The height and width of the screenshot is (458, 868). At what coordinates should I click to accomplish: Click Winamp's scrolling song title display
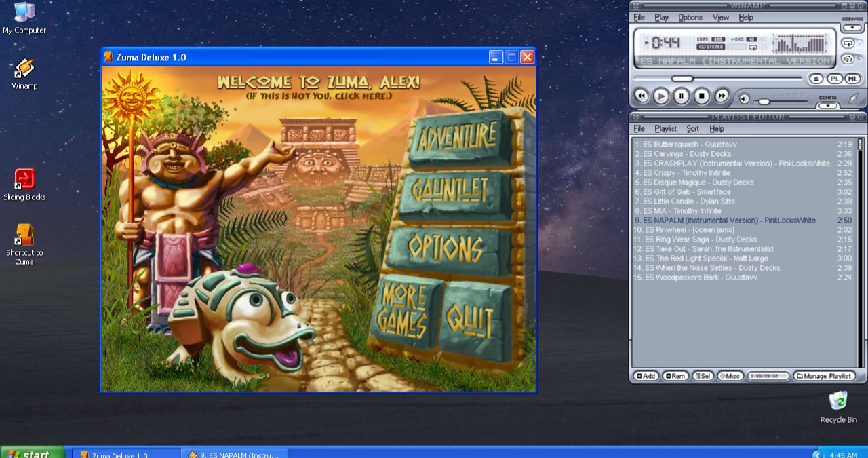point(735,61)
